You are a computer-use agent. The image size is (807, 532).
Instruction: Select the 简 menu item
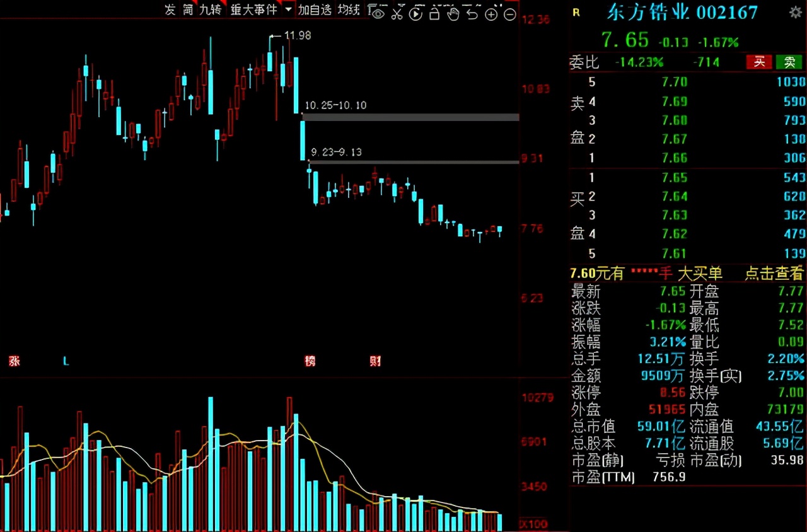pos(187,10)
